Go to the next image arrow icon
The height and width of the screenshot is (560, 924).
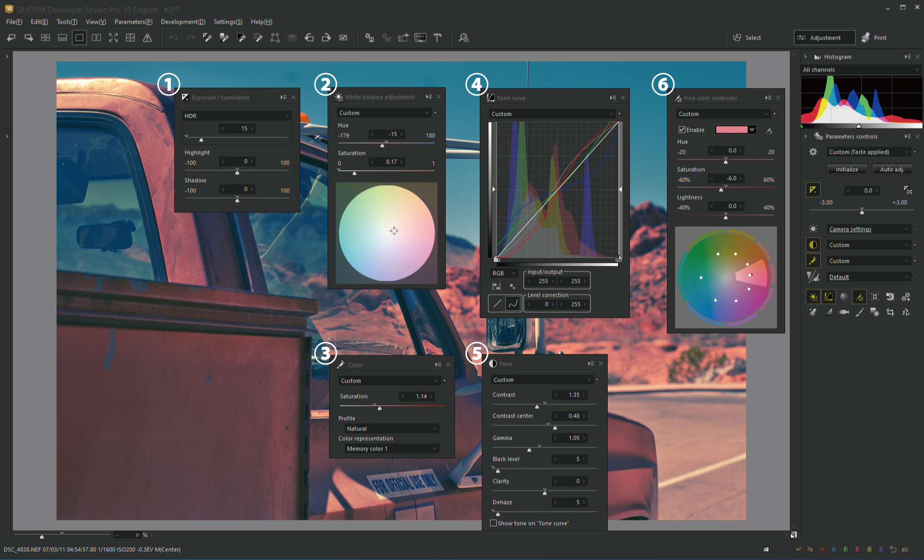(x=29, y=38)
